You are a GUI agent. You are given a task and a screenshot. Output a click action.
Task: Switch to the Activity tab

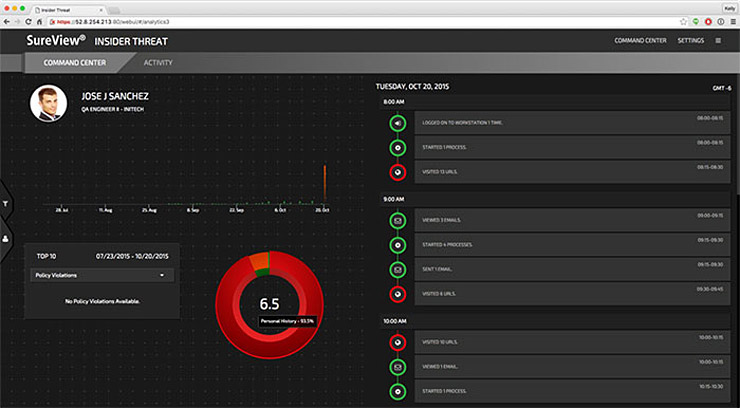[x=158, y=62]
